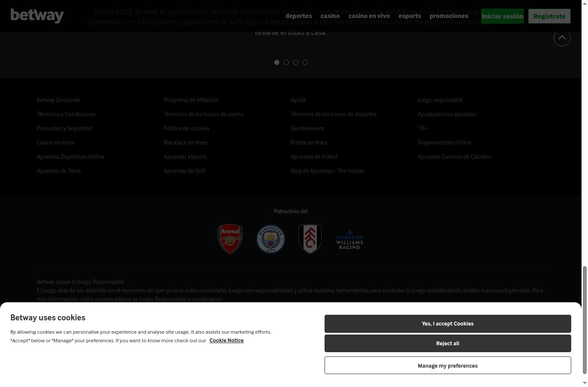Open the Apuestas eSports link
Screen dimensions: 588x387
coord(185,157)
